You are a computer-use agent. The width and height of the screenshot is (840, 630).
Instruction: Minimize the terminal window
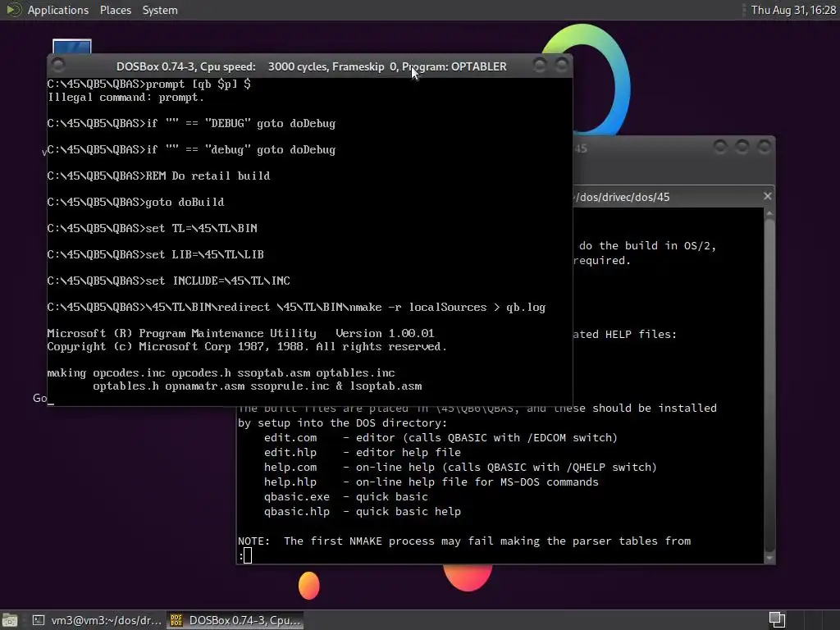pyautogui.click(x=720, y=147)
